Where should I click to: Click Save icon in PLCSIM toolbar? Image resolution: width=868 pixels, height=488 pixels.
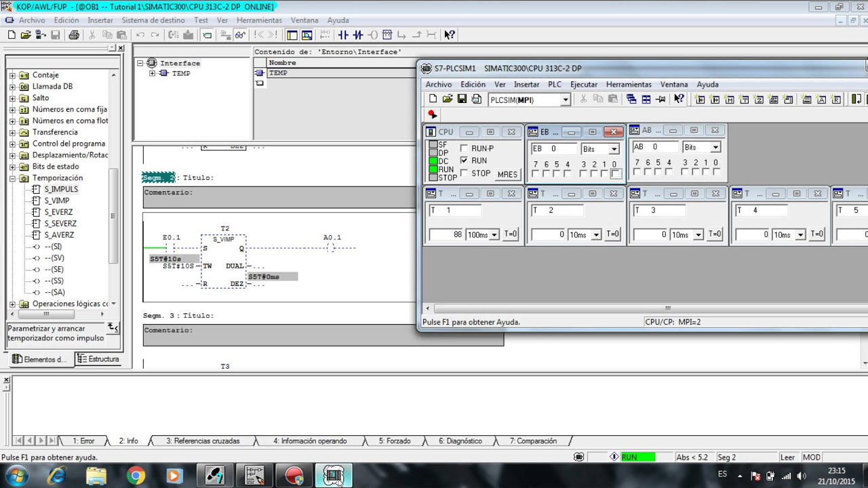pyautogui.click(x=462, y=99)
